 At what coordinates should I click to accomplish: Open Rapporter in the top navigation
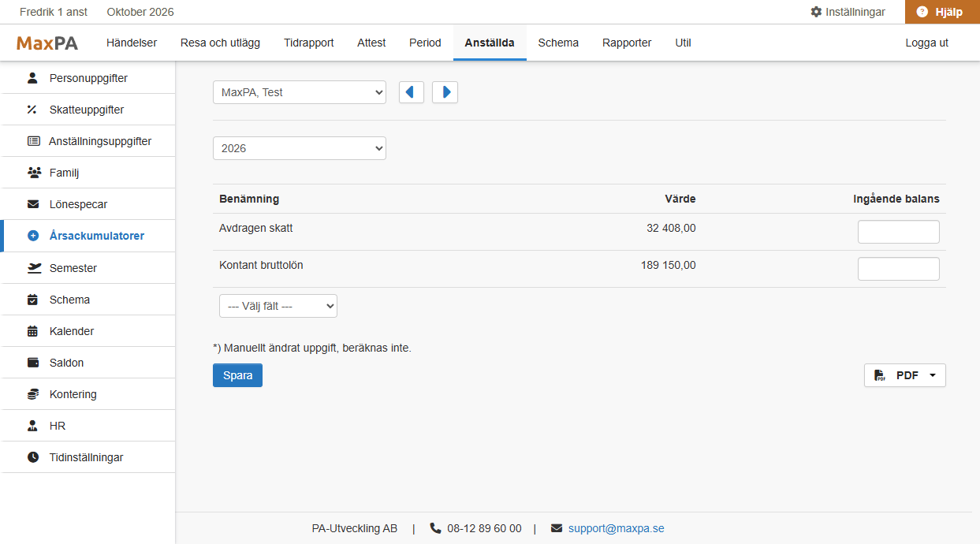coord(627,43)
